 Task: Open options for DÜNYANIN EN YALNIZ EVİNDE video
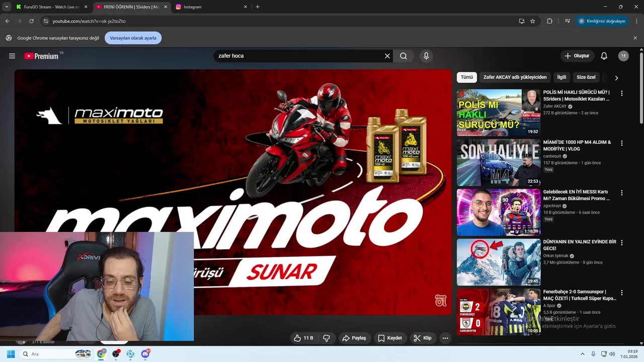click(x=622, y=242)
